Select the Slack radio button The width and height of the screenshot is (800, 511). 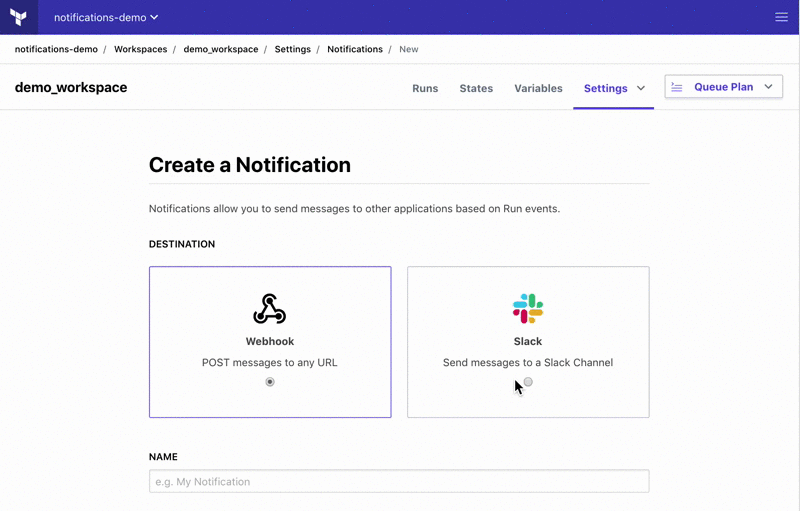[528, 382]
